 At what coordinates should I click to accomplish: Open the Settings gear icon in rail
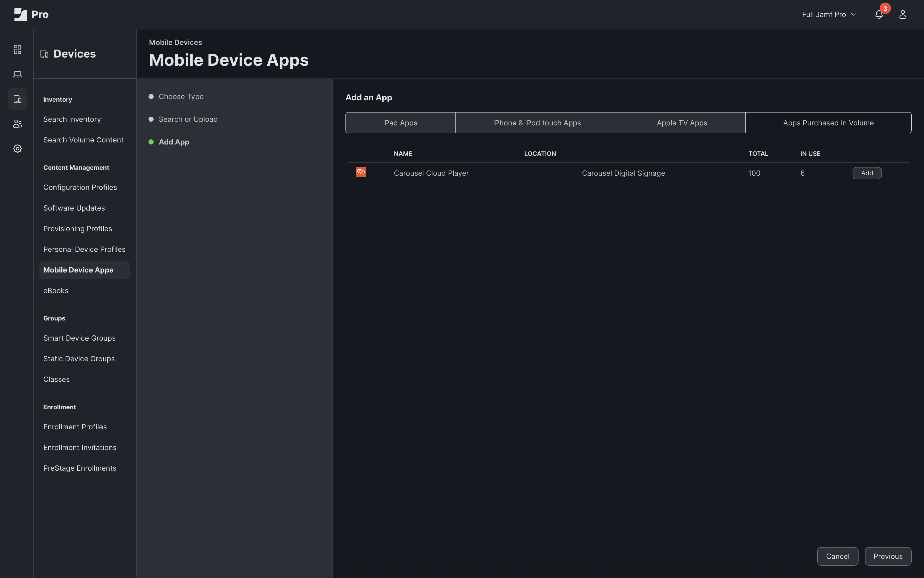coord(18,149)
